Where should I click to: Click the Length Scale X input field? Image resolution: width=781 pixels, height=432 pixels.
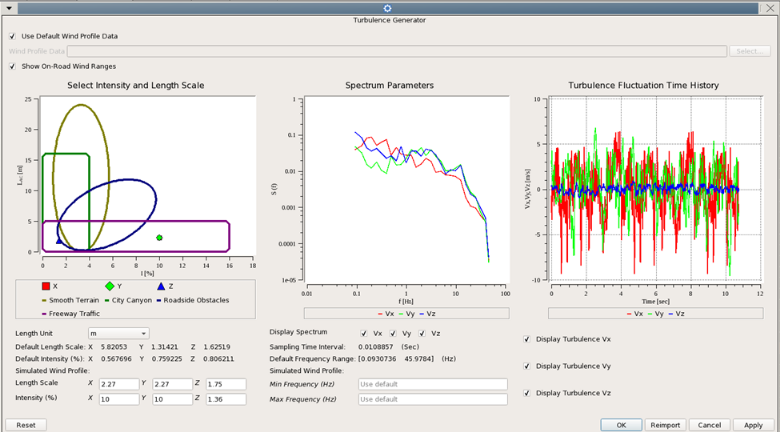pyautogui.click(x=119, y=384)
